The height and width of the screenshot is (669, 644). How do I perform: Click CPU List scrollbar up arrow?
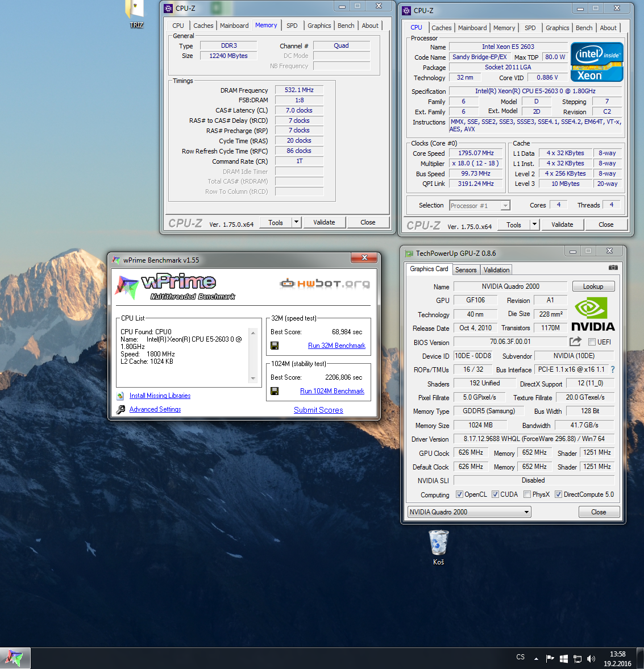point(253,333)
